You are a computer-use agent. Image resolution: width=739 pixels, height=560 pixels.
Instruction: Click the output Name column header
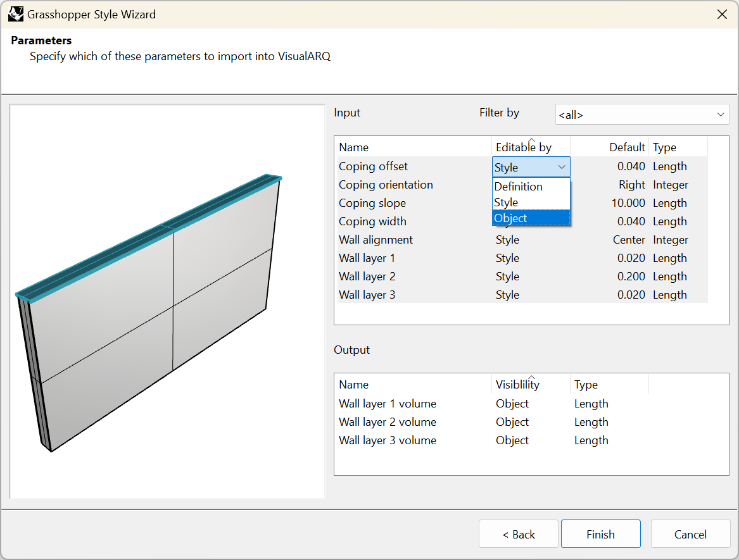click(x=414, y=384)
